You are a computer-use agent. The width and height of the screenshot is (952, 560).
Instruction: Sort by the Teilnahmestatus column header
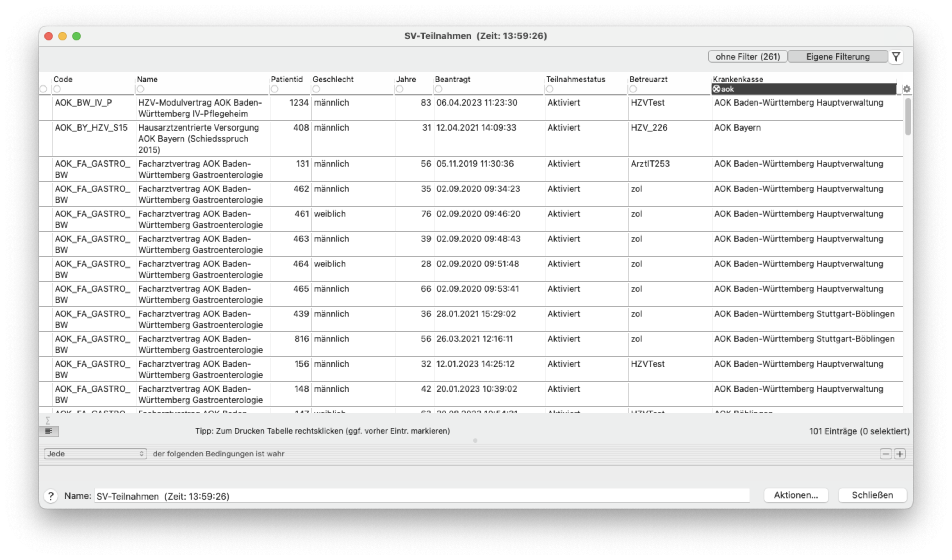pos(575,79)
